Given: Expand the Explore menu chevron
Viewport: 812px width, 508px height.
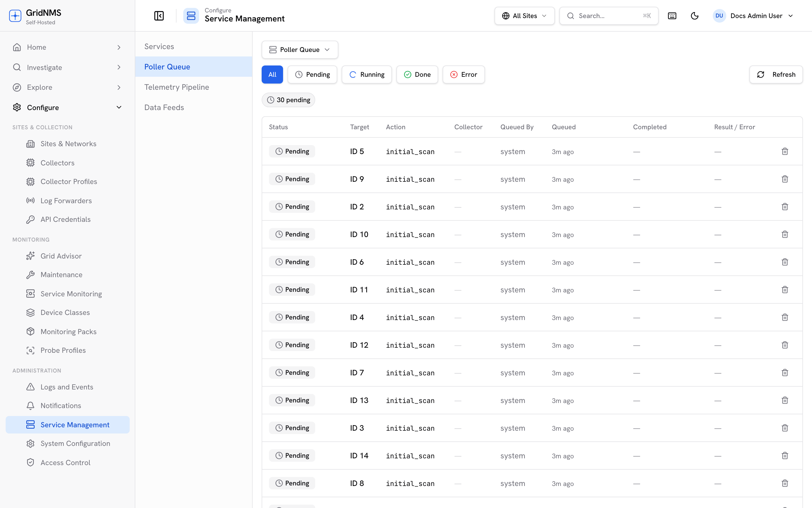Looking at the screenshot, I should [x=119, y=87].
